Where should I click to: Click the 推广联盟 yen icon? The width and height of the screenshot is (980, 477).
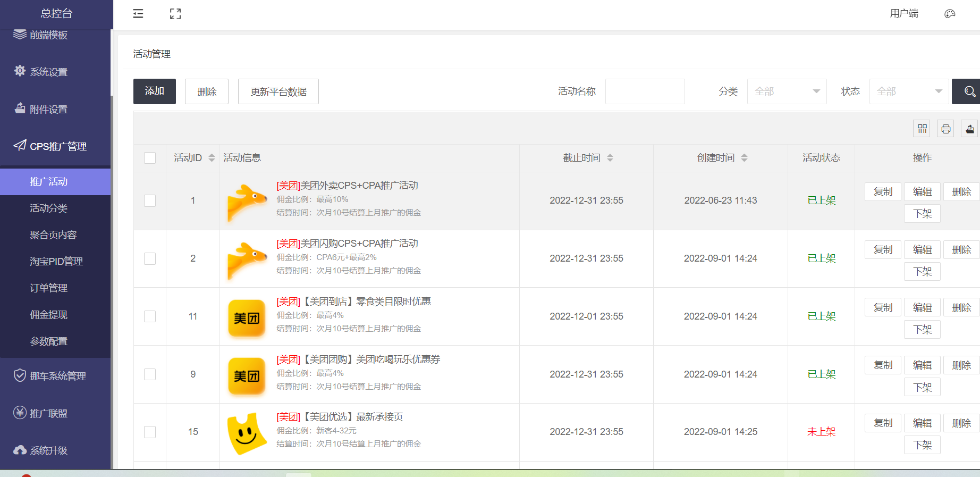pos(20,413)
